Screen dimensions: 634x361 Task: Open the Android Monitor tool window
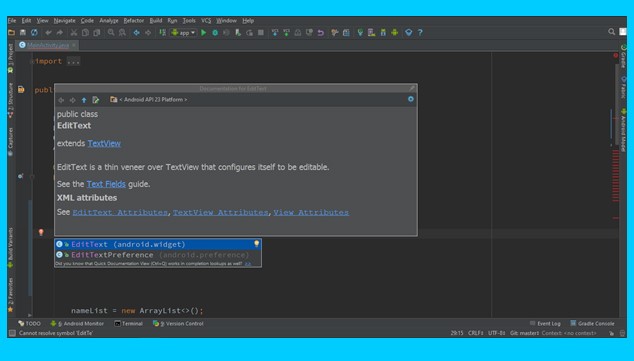pyautogui.click(x=77, y=323)
